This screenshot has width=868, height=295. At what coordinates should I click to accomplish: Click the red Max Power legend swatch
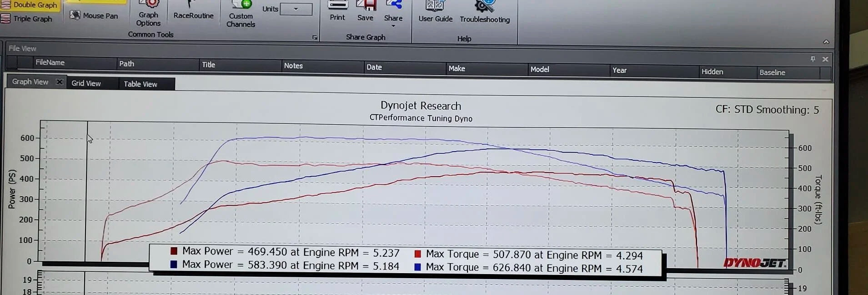click(174, 251)
